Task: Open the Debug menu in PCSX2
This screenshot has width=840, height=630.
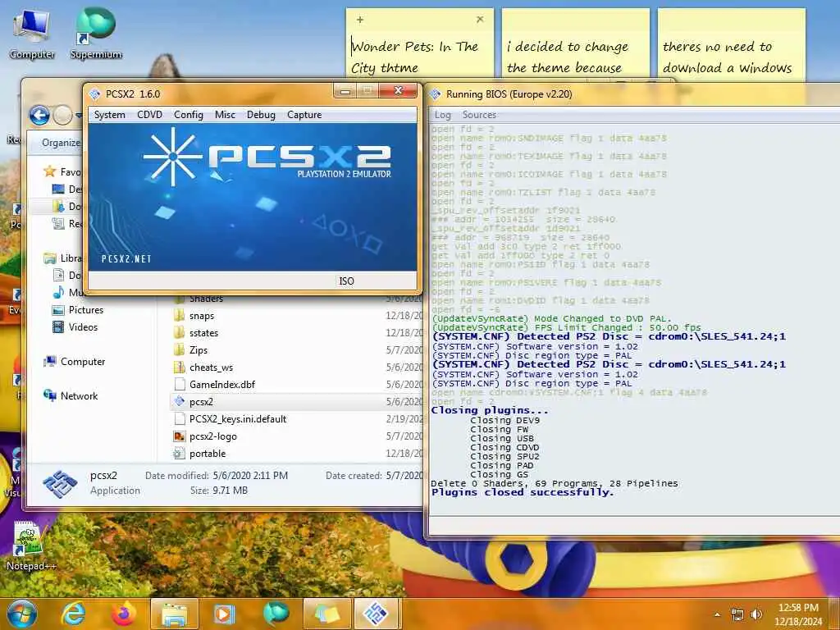Action: point(261,115)
